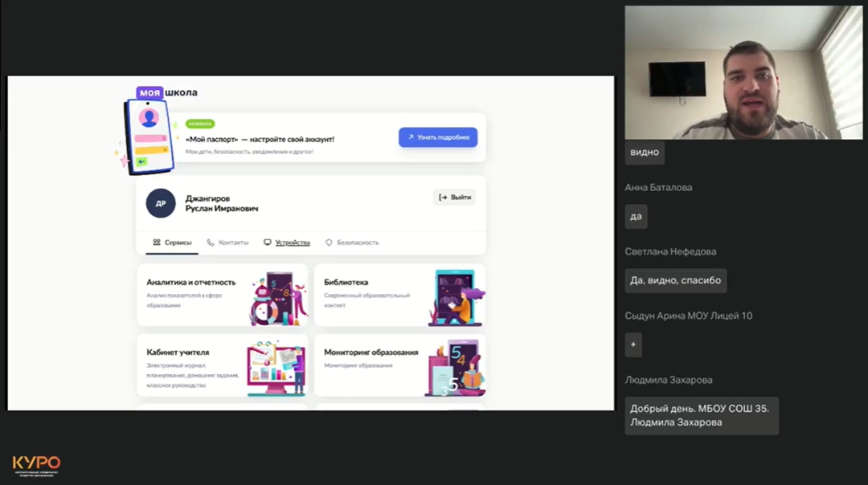Click the chat message 'Да, видно, спасибо'

[675, 280]
